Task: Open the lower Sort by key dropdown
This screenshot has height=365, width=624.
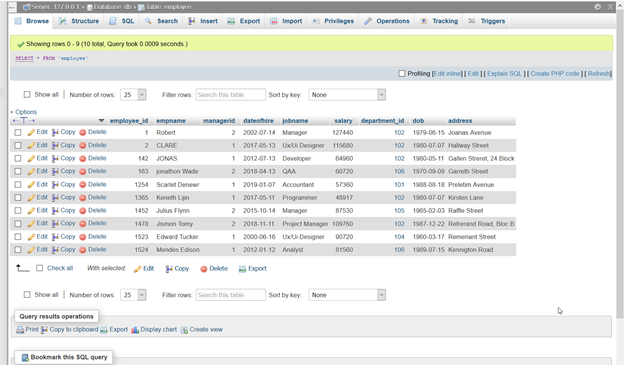Action: coord(347,295)
